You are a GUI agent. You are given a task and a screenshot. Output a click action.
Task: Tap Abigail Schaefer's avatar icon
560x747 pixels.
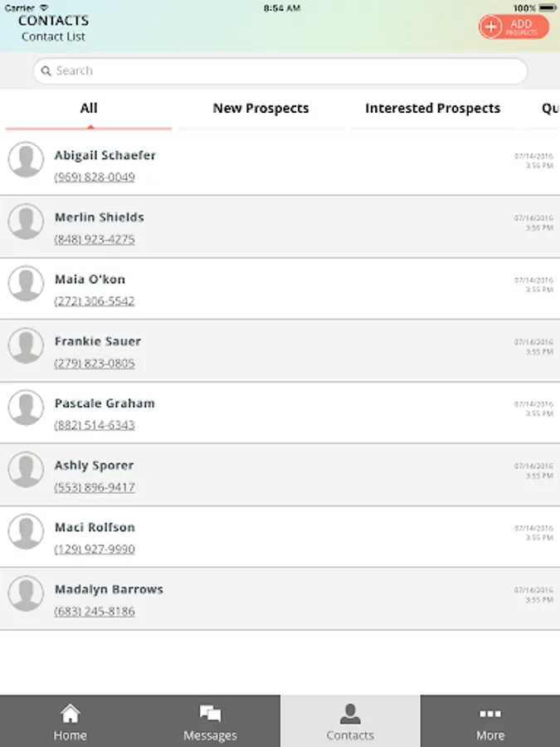point(26,159)
